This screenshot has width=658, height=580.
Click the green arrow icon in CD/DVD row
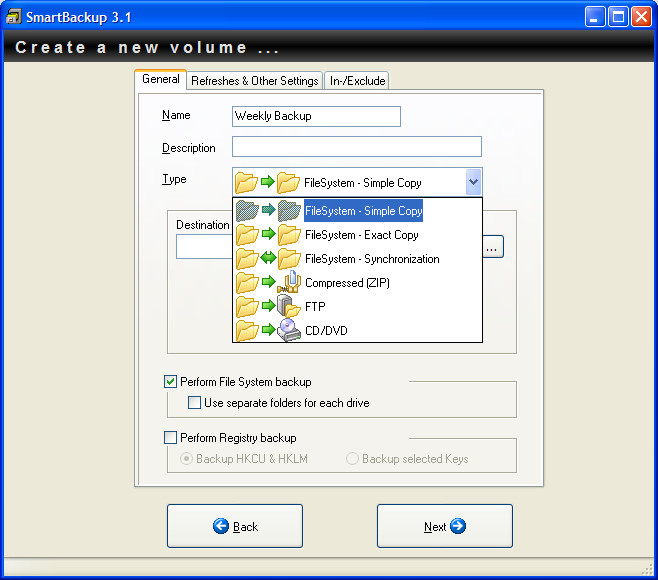click(269, 329)
